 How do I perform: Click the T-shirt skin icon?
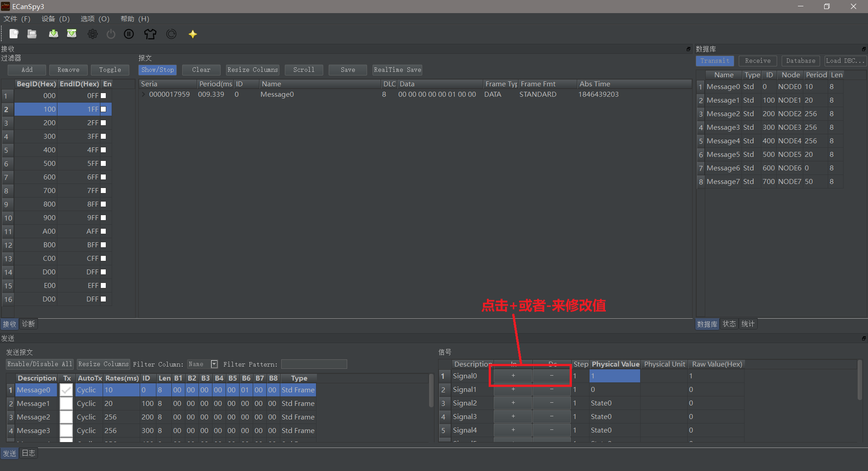coord(150,34)
